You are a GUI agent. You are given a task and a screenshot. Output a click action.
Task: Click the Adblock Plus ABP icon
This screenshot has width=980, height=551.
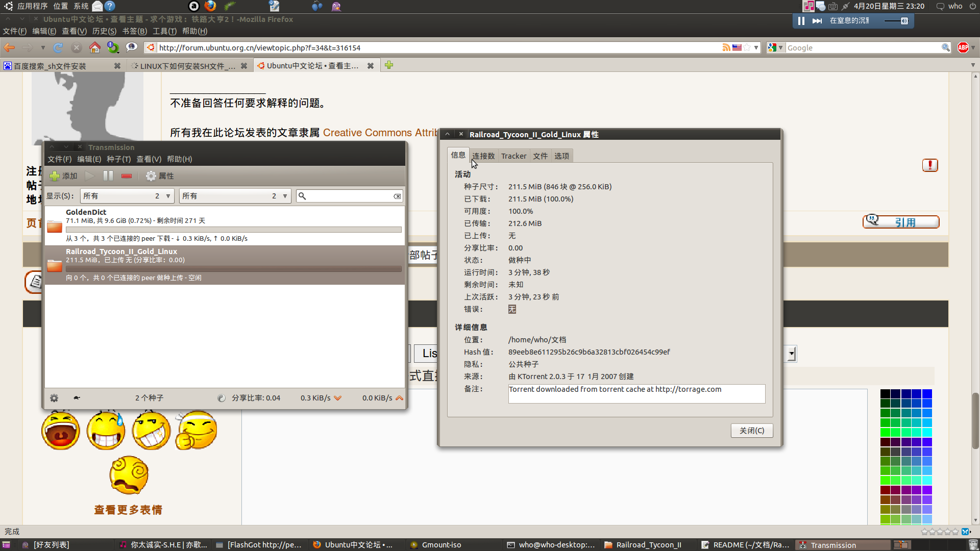[963, 47]
